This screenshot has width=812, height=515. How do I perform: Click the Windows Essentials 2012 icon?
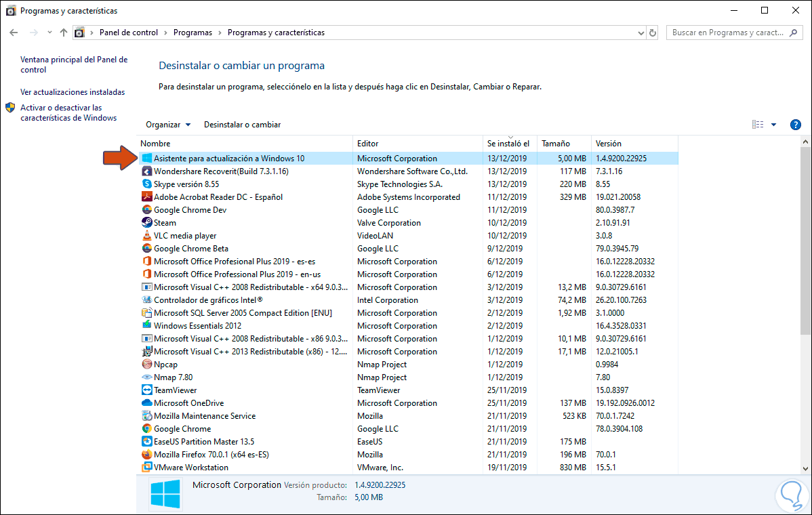tap(146, 325)
